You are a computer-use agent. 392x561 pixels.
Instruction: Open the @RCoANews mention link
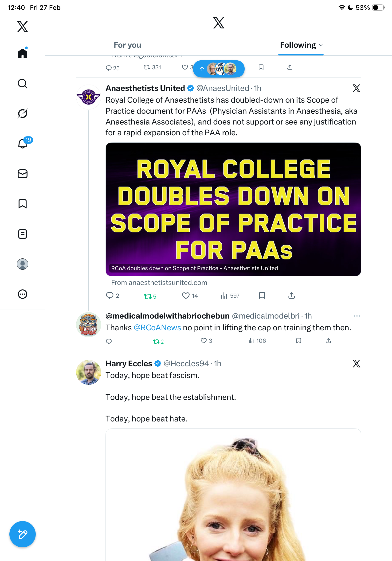(x=157, y=328)
